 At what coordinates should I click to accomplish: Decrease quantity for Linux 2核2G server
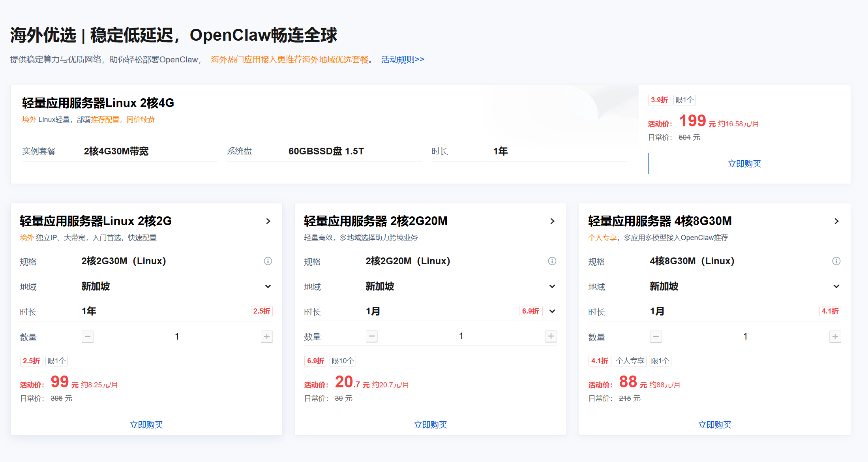[88, 336]
